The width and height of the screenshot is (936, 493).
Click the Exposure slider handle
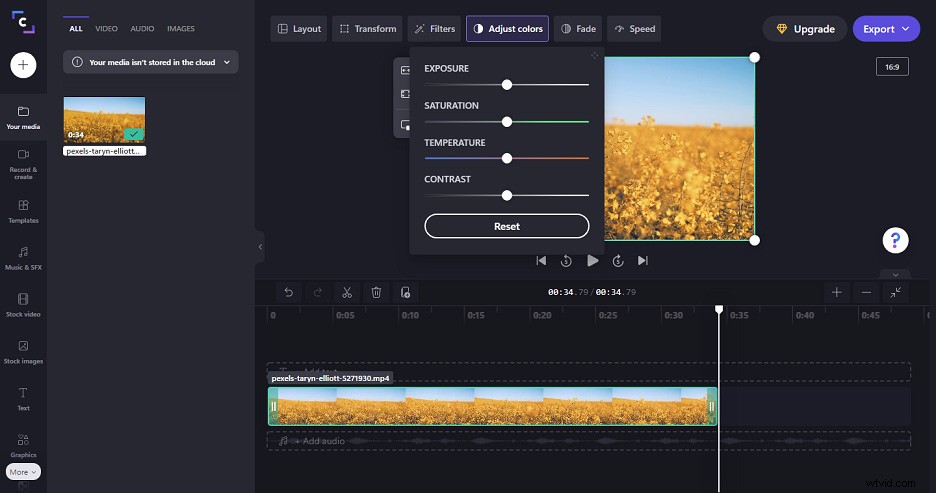[x=507, y=85]
